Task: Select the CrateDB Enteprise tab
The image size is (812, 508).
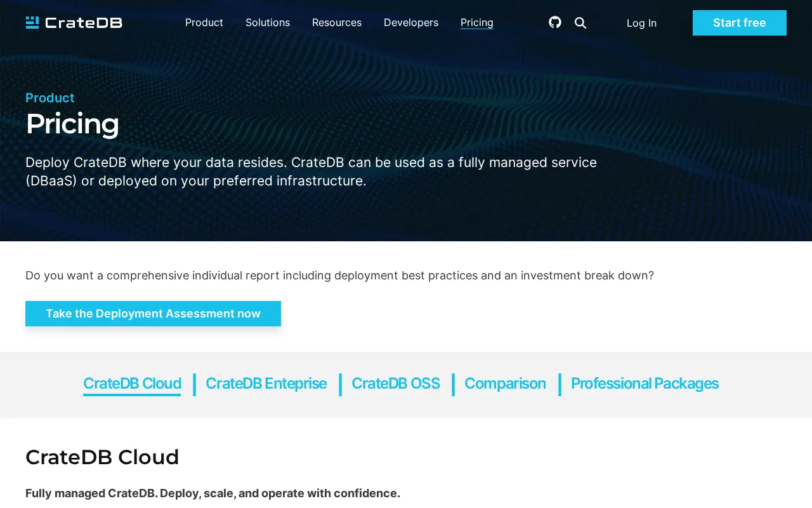Action: (x=266, y=384)
